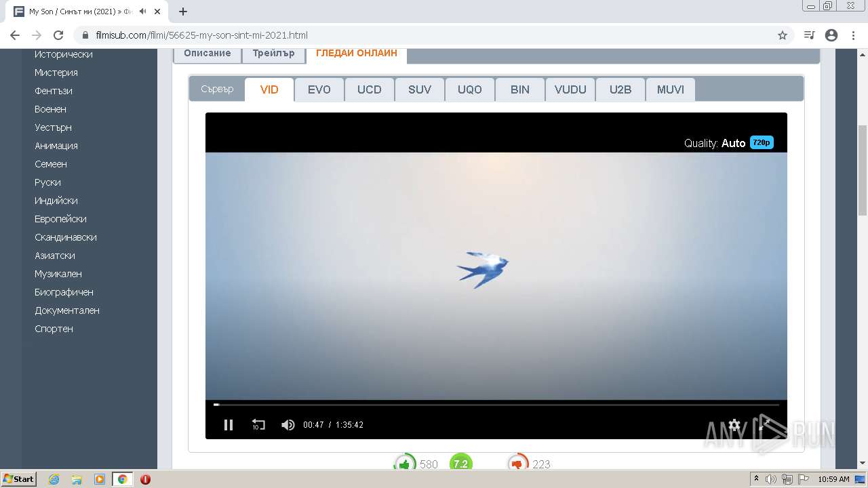Seek on the video progress bar
Viewport: 868px width, 488px height.
coord(496,405)
